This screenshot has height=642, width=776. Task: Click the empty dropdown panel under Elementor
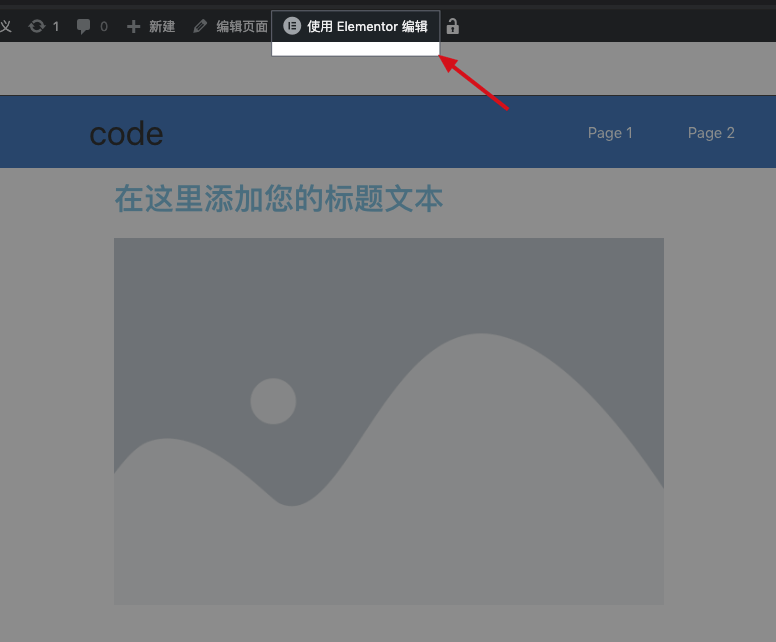(355, 49)
